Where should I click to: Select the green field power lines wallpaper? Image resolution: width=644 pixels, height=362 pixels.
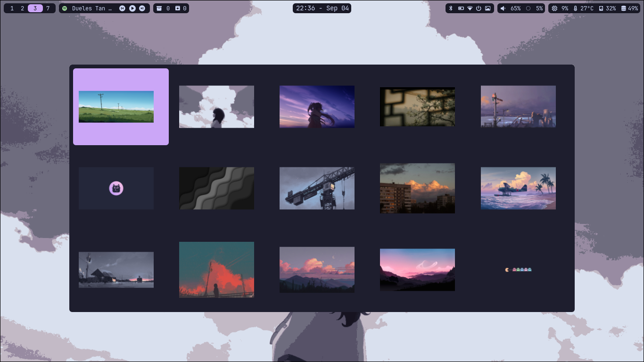pos(116,107)
